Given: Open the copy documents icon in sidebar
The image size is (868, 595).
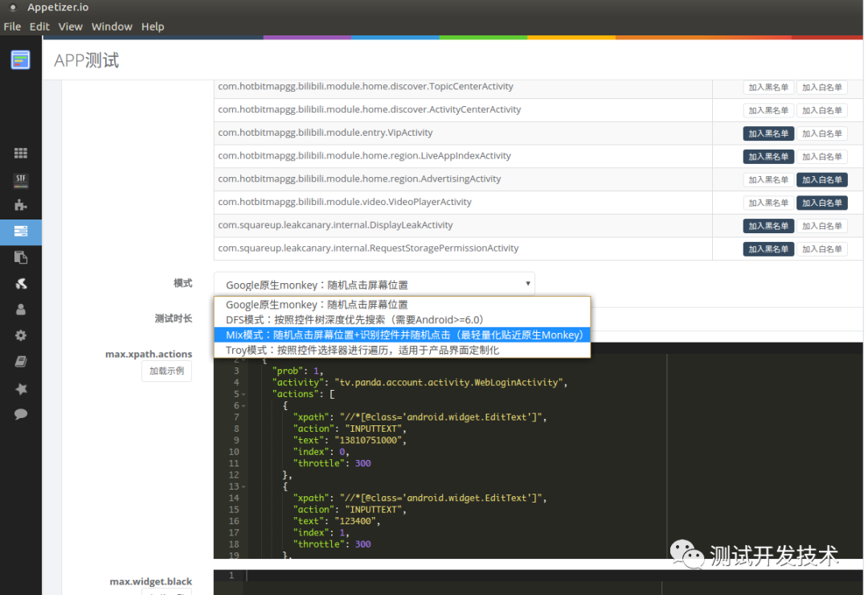Looking at the screenshot, I should [x=20, y=257].
